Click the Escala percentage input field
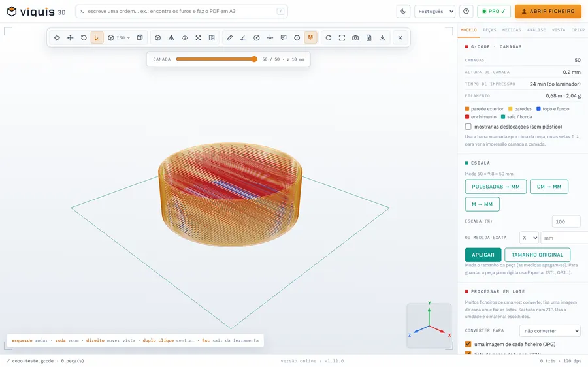The width and height of the screenshot is (588, 367). click(566, 221)
